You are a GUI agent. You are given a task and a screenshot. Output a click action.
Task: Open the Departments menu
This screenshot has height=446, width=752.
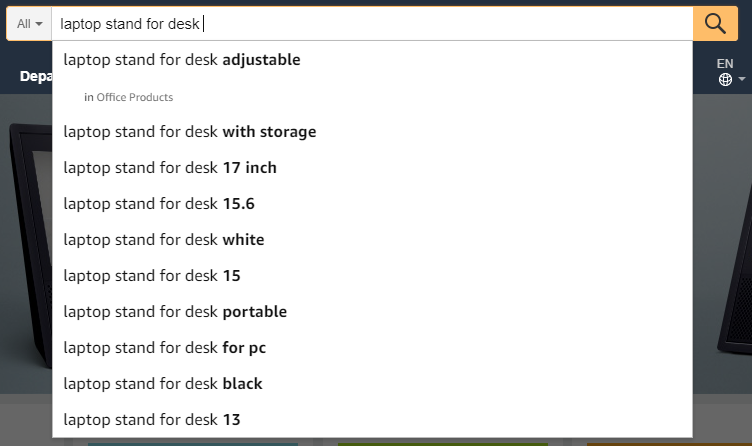pos(35,76)
